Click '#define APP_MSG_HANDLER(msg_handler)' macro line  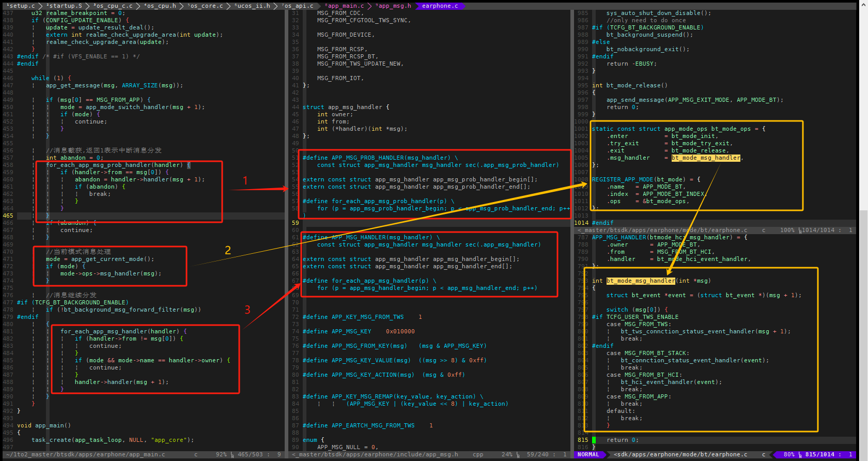tap(371, 237)
